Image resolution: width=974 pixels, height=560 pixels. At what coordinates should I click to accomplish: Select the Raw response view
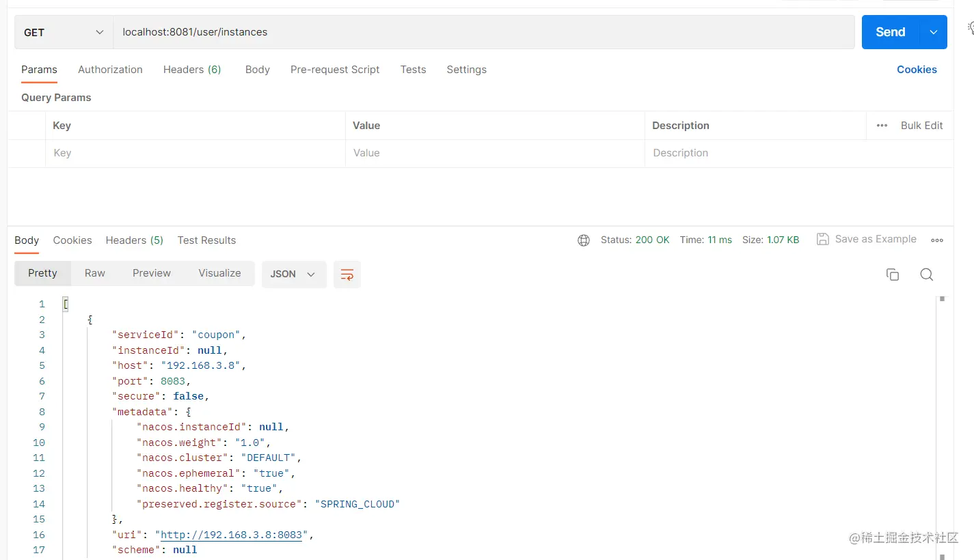95,273
